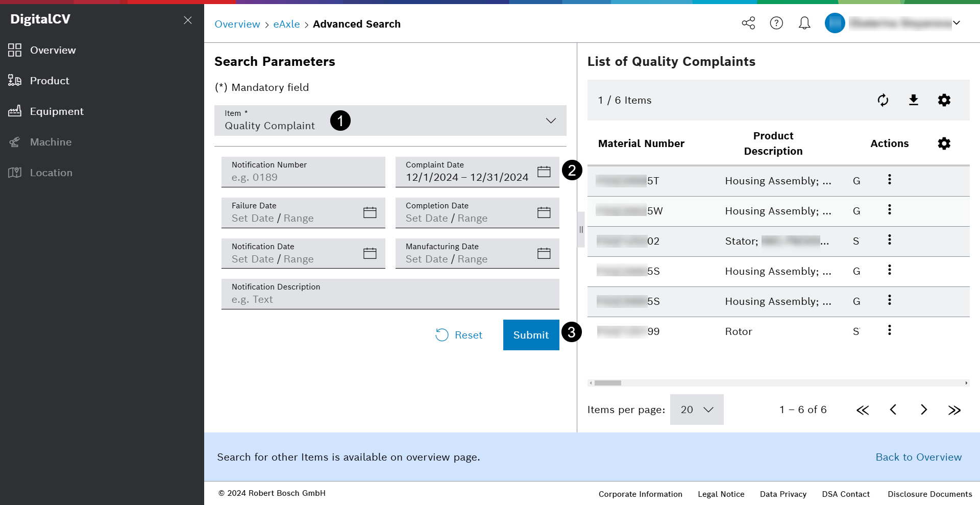Follow the Back to Overview link

tap(918, 457)
